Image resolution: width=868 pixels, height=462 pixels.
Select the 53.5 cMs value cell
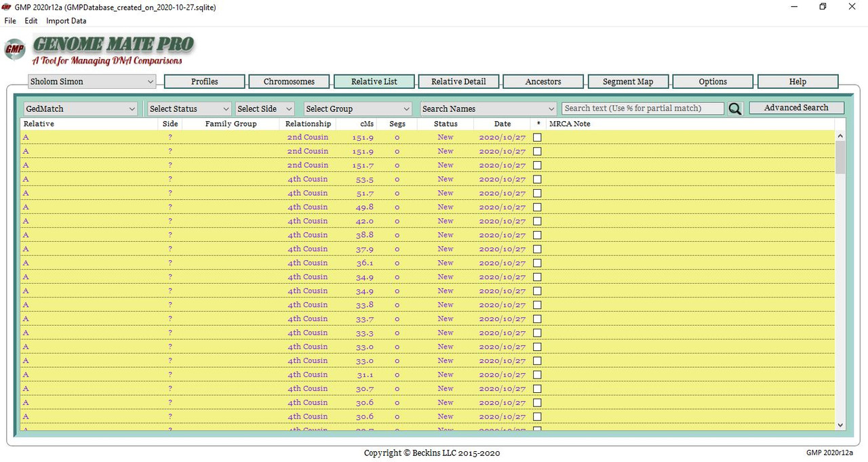point(365,180)
